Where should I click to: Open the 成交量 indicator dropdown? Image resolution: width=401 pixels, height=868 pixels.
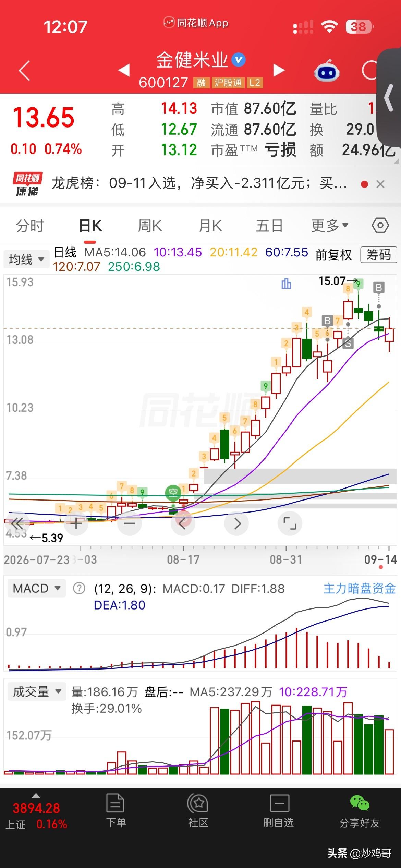point(37,692)
